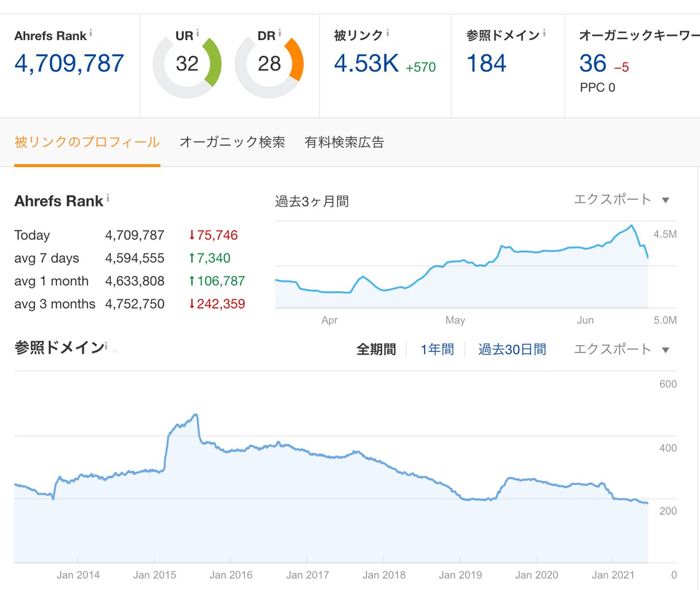Select 過去30日間 time range

coord(512,349)
